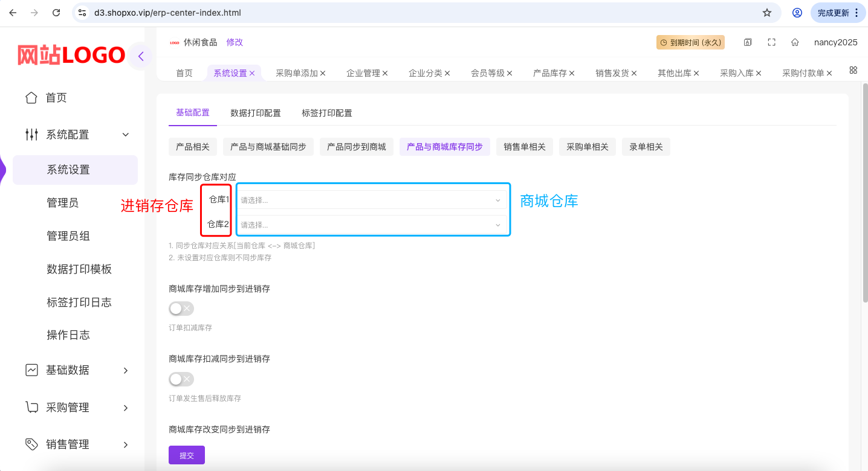Open the browser profile icon
This screenshot has height=471, width=868.
coord(797,13)
